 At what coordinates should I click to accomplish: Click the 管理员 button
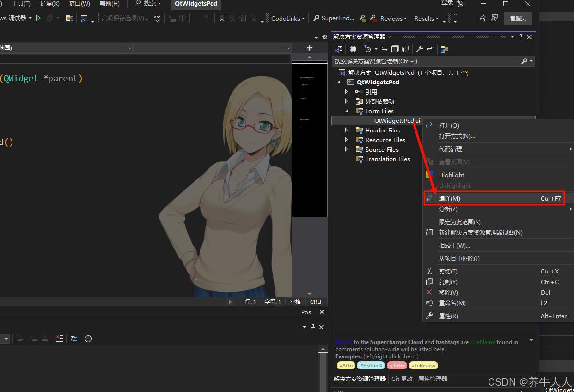pos(518,18)
